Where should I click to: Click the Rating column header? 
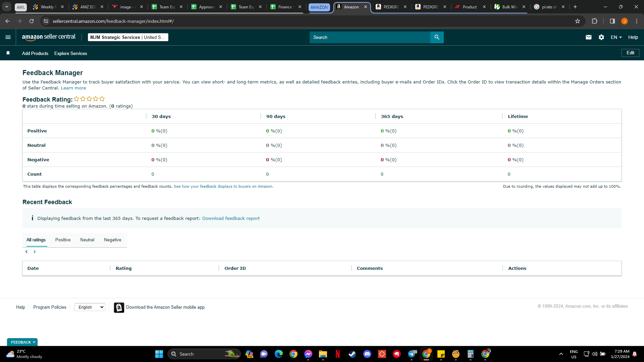(123, 268)
